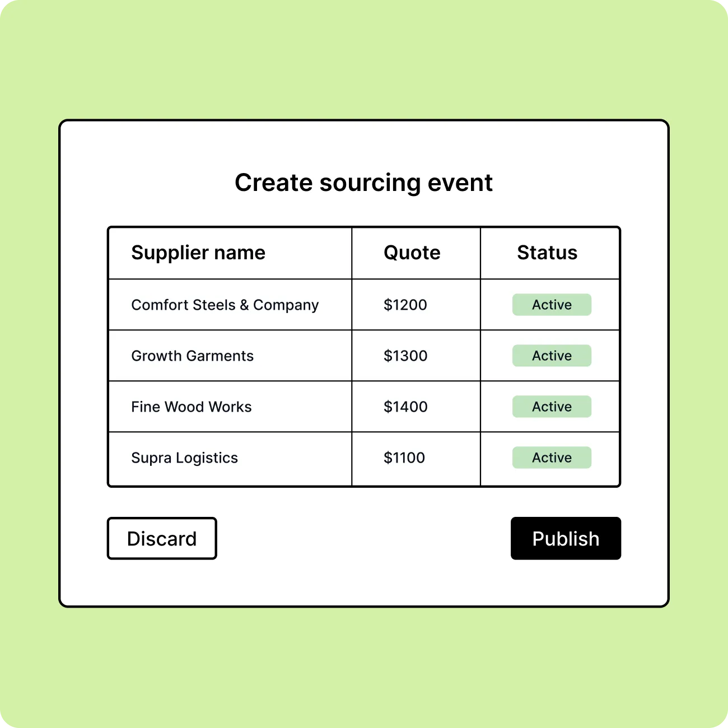Open the Supra Logistics supplier row
The height and width of the screenshot is (728, 728).
click(x=364, y=458)
